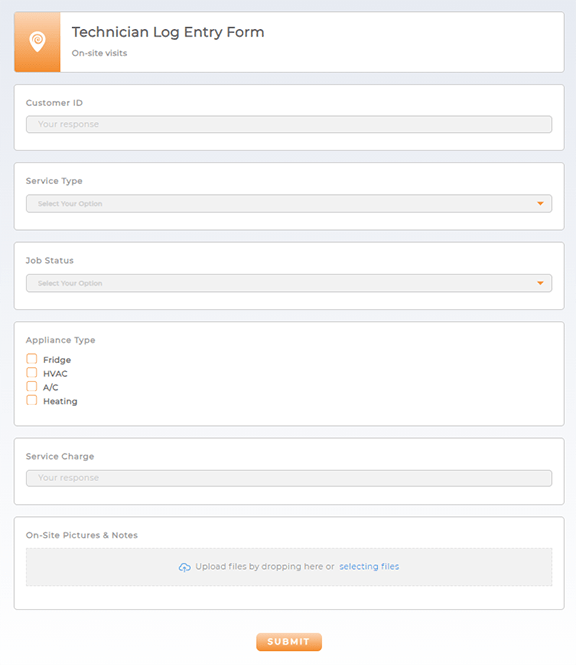The width and height of the screenshot is (576, 665).
Task: Click the file upload drop zone
Action: tap(289, 567)
